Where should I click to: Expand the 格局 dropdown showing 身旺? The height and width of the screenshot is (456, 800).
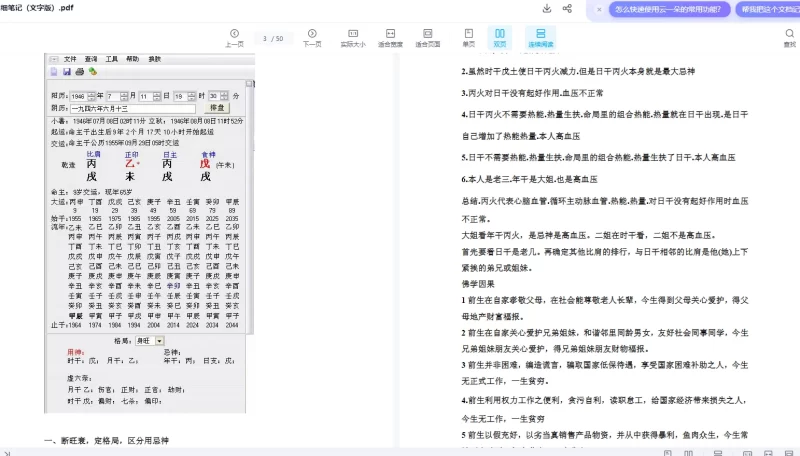(159, 341)
